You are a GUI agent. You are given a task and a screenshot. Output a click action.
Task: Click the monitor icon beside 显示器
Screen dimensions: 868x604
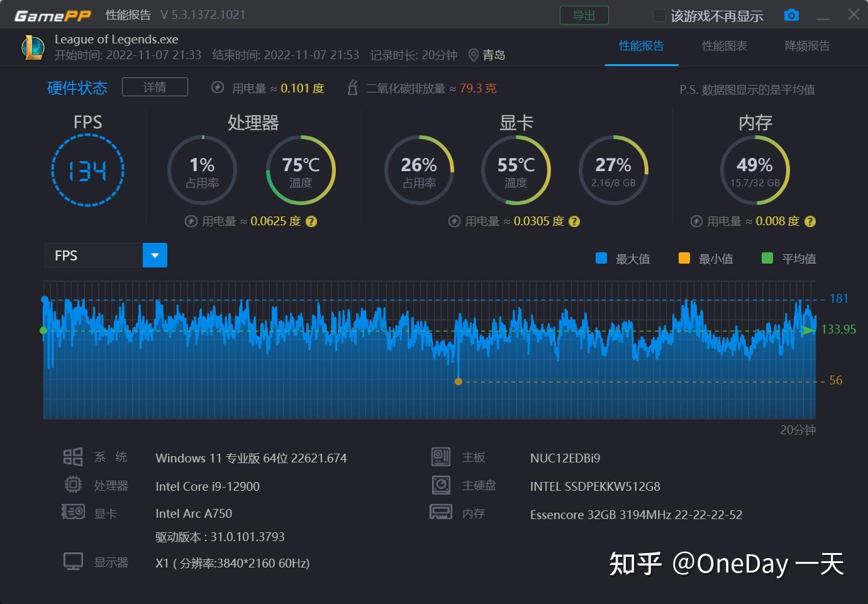73,562
